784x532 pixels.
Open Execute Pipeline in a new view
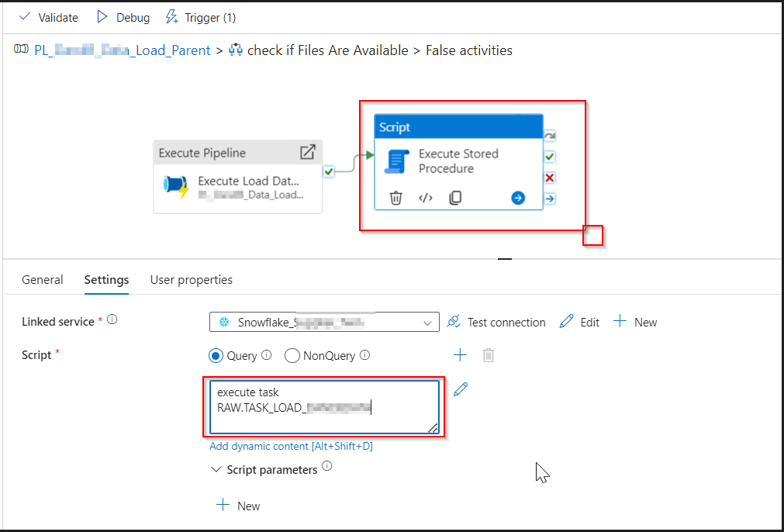coord(307,152)
